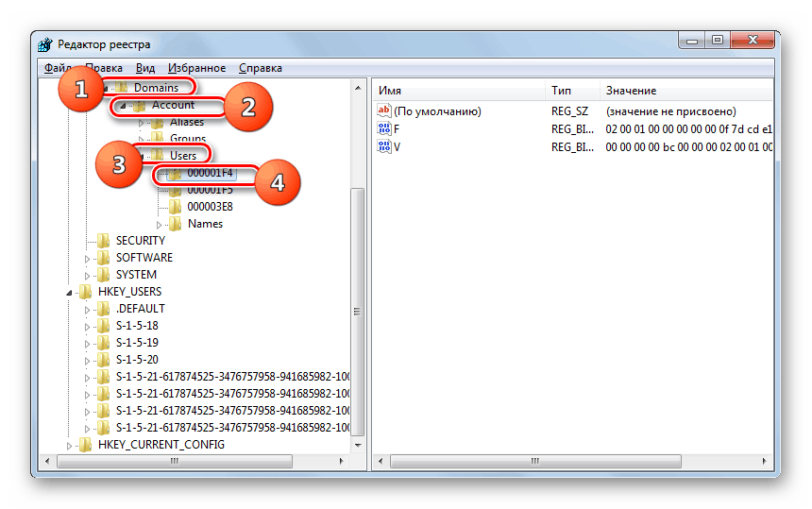Image resolution: width=812 pixels, height=509 pixels.
Task: Sort by the Имя column header
Action: (459, 91)
